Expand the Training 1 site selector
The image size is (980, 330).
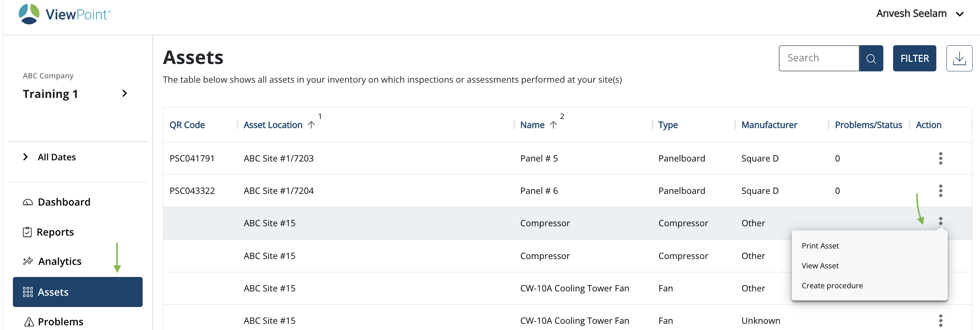click(124, 94)
